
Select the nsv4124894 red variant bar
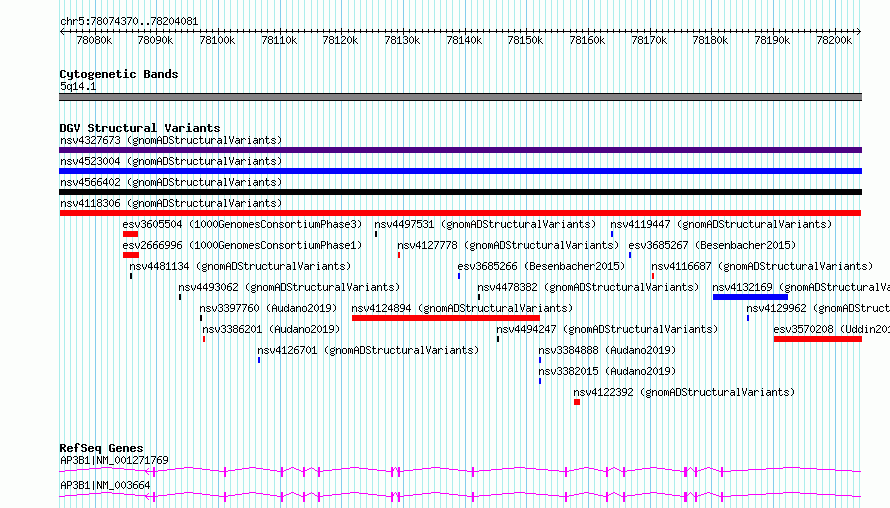[446, 318]
